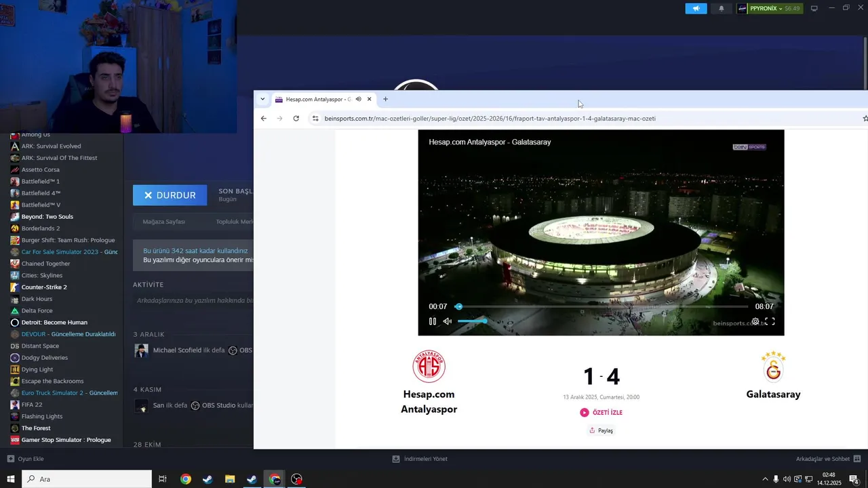Click the Windows search box Ara

(87, 479)
